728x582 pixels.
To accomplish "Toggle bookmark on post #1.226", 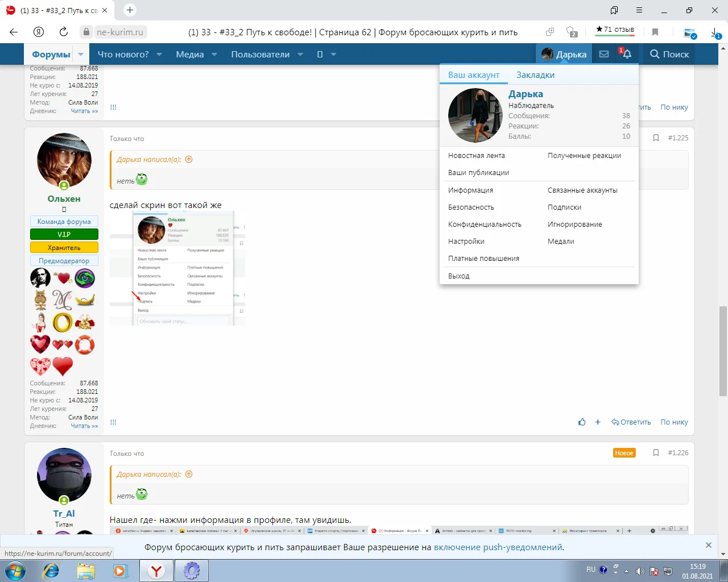I will (656, 453).
